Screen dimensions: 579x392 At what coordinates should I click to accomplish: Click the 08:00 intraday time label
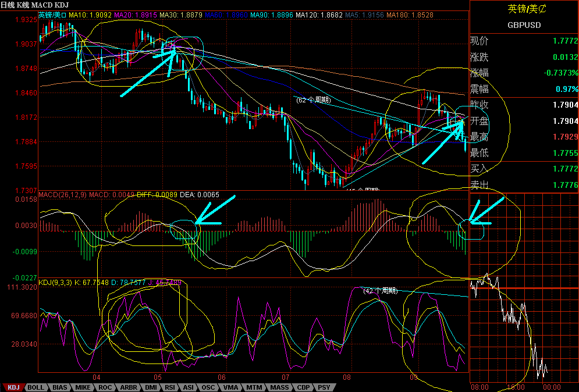tap(479, 387)
